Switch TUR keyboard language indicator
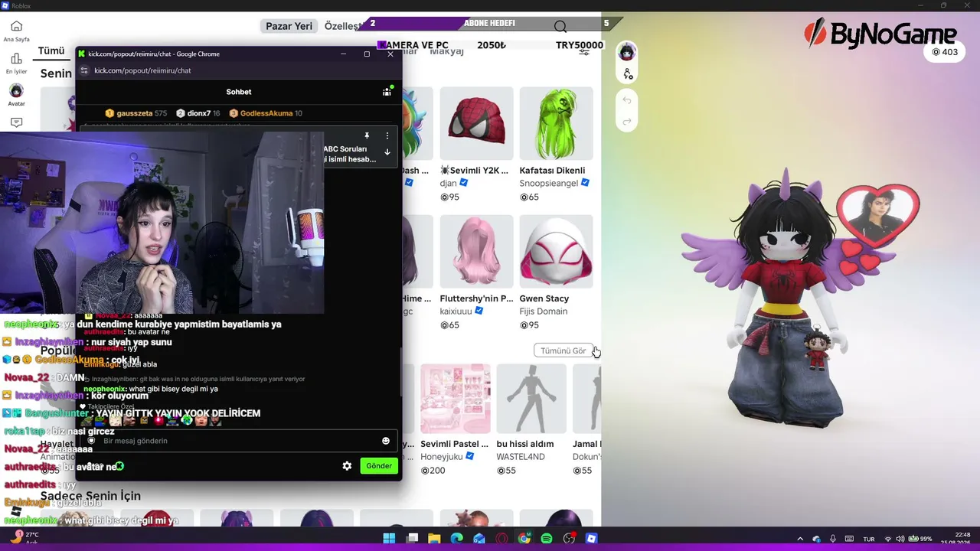The image size is (980, 551). pos(869,539)
